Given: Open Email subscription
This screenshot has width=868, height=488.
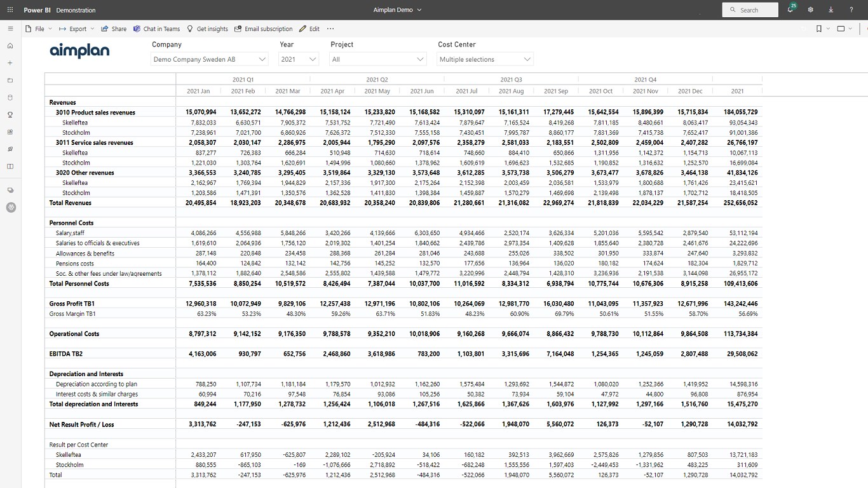Looking at the screenshot, I should [264, 29].
